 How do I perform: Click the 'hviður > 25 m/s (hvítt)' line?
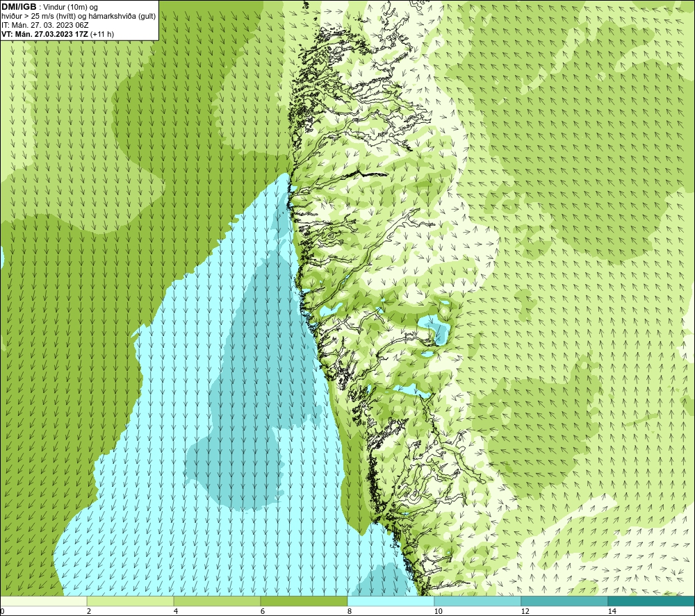(x=37, y=16)
